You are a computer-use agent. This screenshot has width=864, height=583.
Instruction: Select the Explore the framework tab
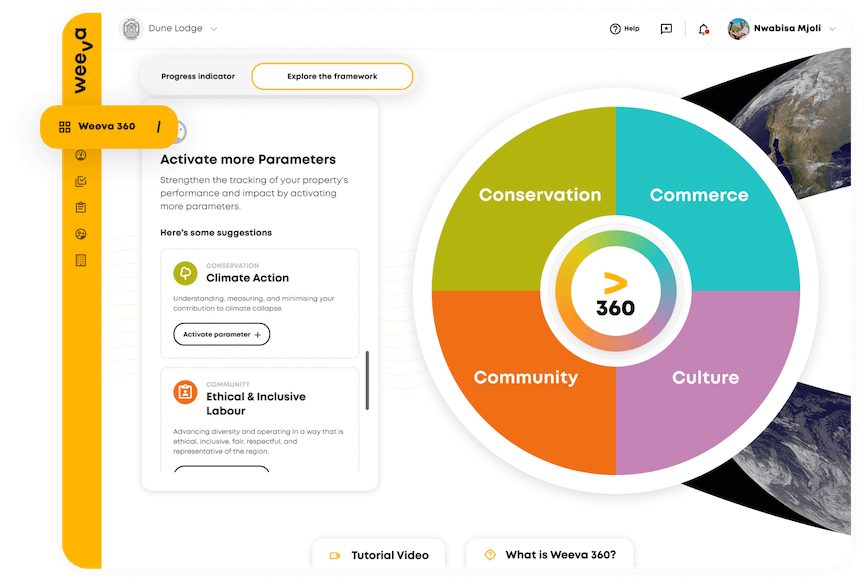pyautogui.click(x=332, y=76)
